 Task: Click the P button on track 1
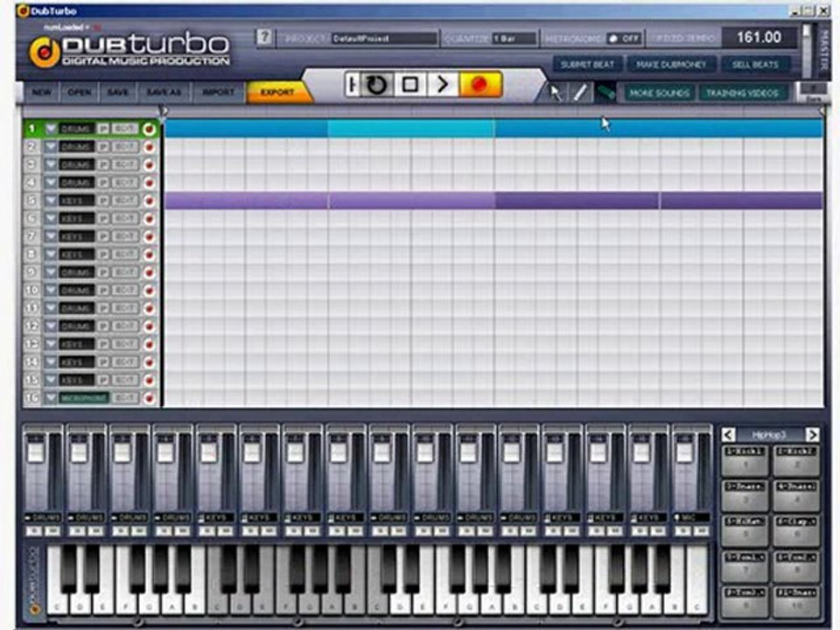(103, 129)
